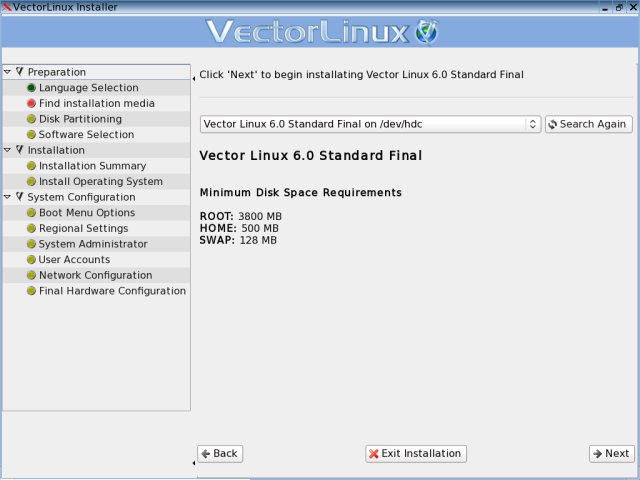
Task: Close the VectorLinux Installer window
Action: click(633, 7)
